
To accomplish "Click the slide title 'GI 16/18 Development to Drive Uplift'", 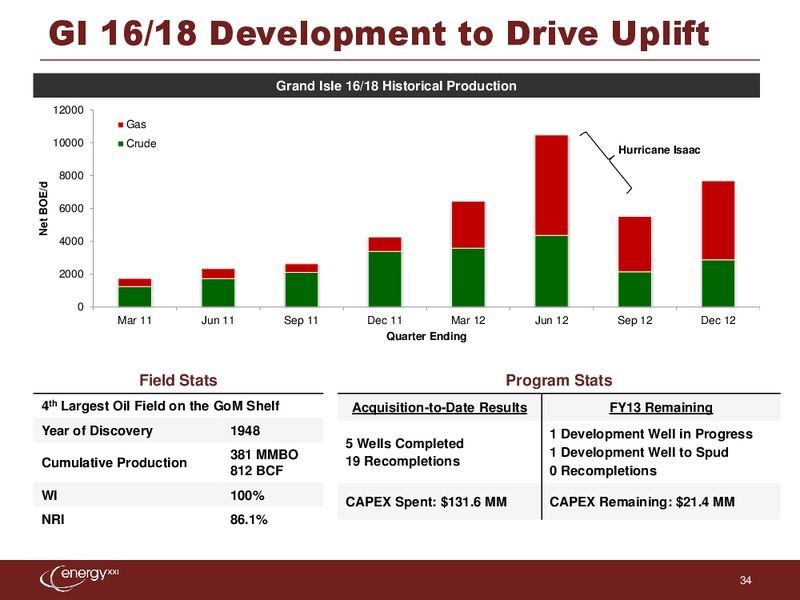I will pyautogui.click(x=379, y=34).
